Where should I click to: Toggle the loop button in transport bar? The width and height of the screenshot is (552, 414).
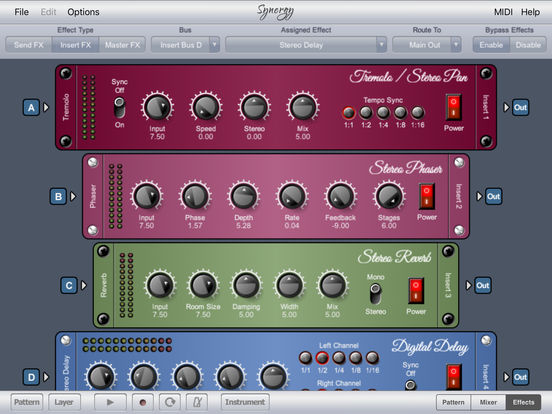click(x=170, y=402)
